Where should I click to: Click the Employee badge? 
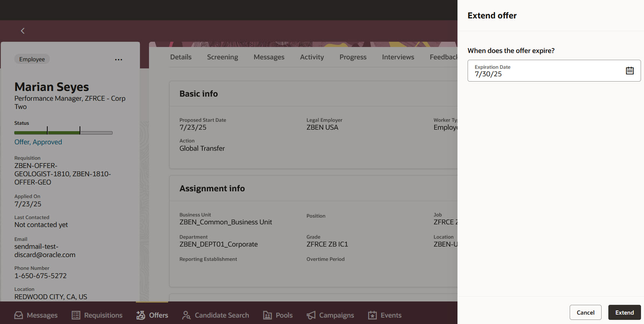32,59
